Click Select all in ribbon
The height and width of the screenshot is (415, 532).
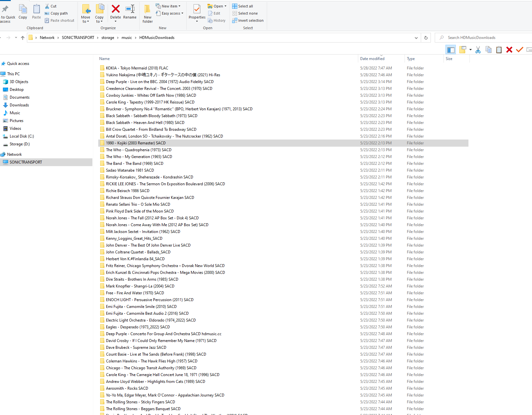coord(242,6)
